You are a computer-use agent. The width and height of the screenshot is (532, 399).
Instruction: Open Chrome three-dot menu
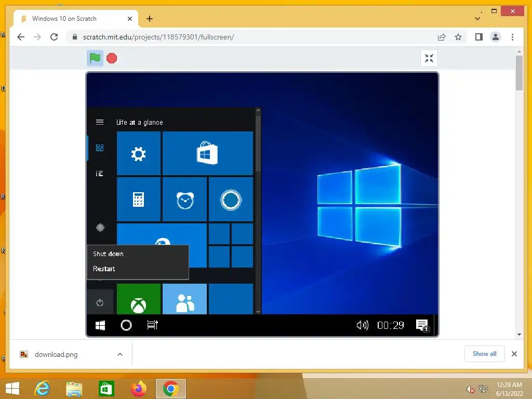(512, 37)
